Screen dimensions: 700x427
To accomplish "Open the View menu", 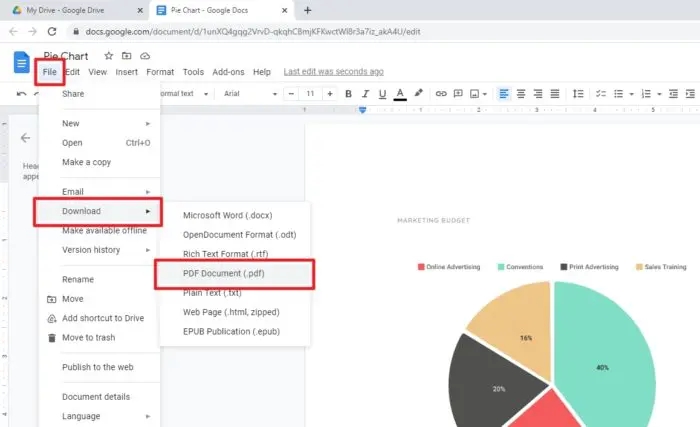I will (97, 72).
